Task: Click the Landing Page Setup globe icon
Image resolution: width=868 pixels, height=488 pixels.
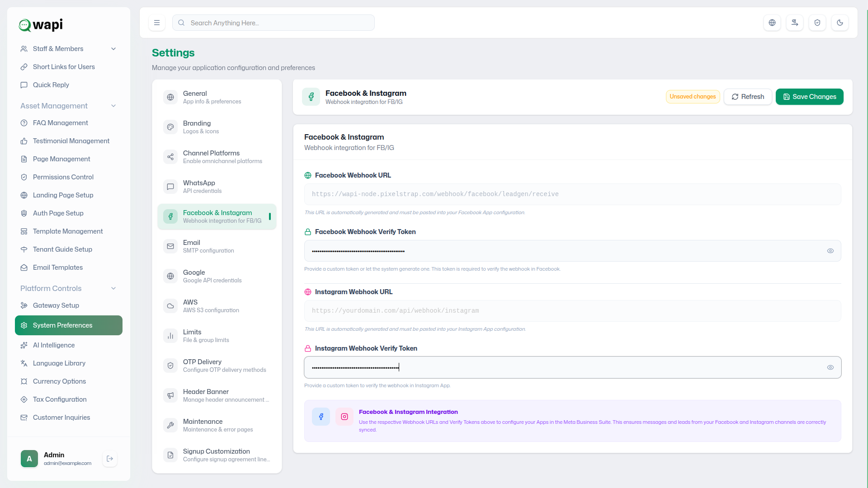Action: coord(24,195)
